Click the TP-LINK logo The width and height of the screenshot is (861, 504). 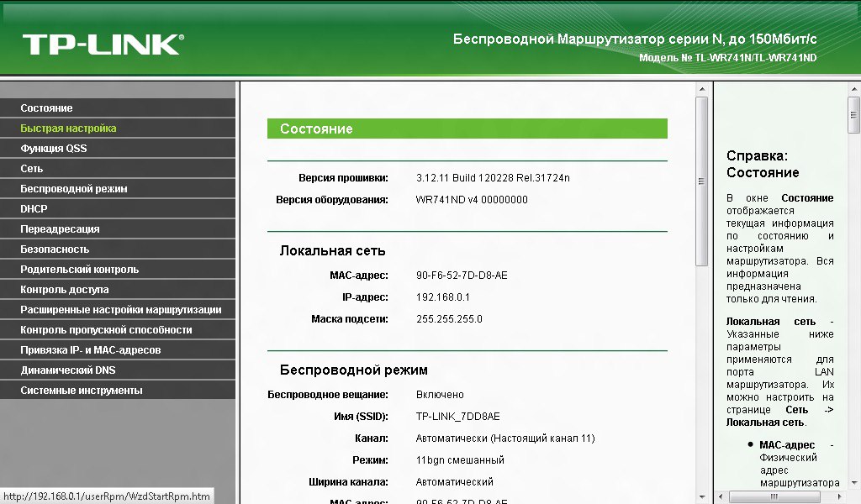tap(103, 45)
